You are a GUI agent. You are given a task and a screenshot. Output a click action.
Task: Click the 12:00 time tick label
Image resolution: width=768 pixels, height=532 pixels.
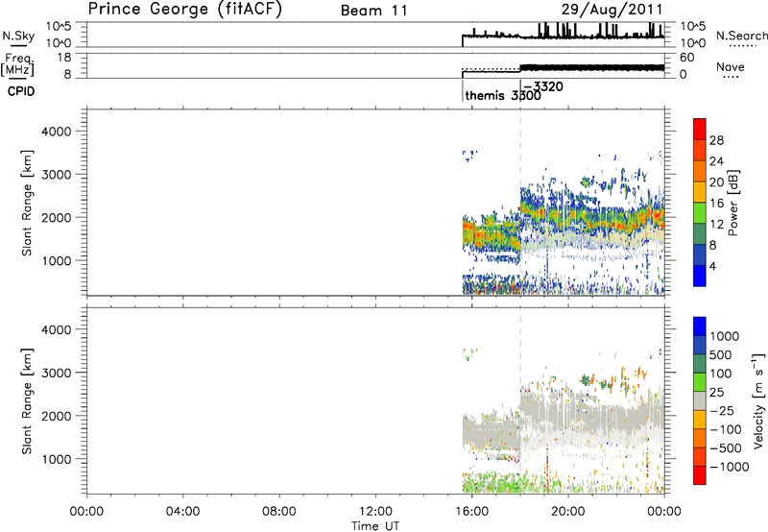[375, 512]
